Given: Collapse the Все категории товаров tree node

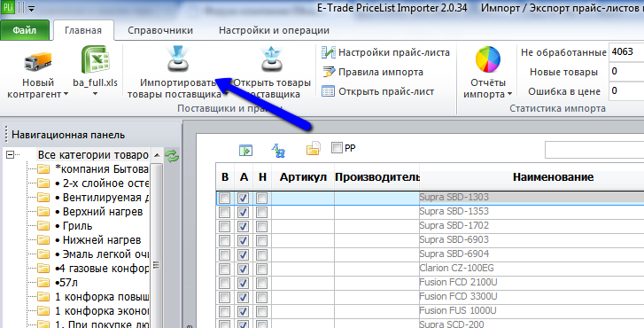Looking at the screenshot, I should click(11, 154).
